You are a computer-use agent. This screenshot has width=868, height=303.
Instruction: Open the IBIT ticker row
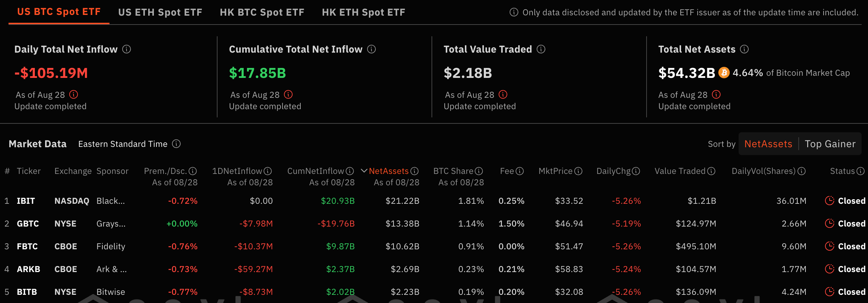point(26,201)
